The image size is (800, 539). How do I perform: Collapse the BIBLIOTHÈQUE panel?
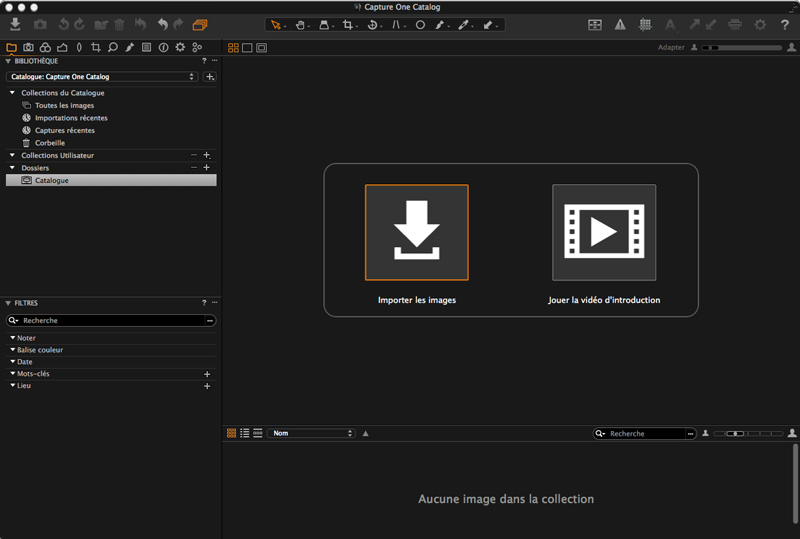[x=8, y=61]
